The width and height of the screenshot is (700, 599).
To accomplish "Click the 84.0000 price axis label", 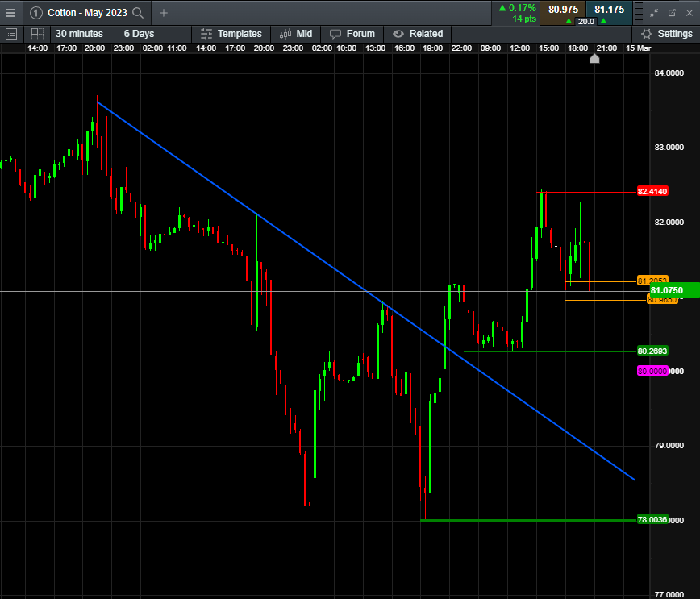I will point(669,73).
